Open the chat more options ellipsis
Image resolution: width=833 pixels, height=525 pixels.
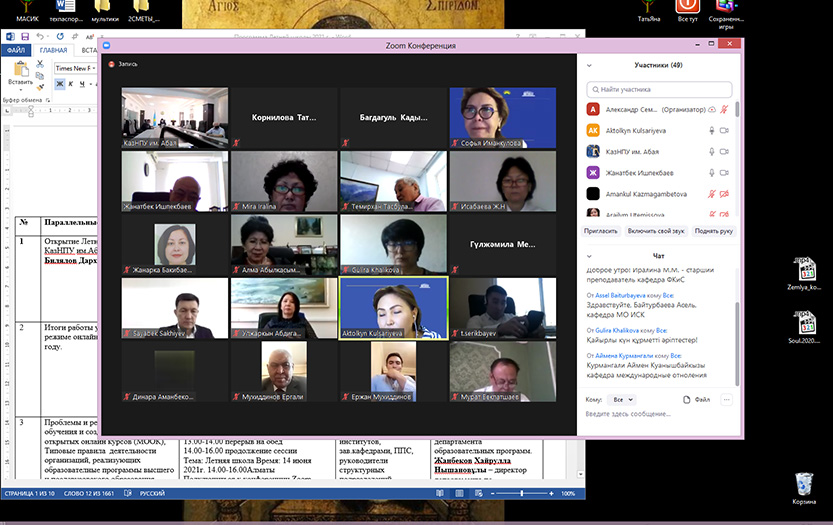(x=726, y=399)
